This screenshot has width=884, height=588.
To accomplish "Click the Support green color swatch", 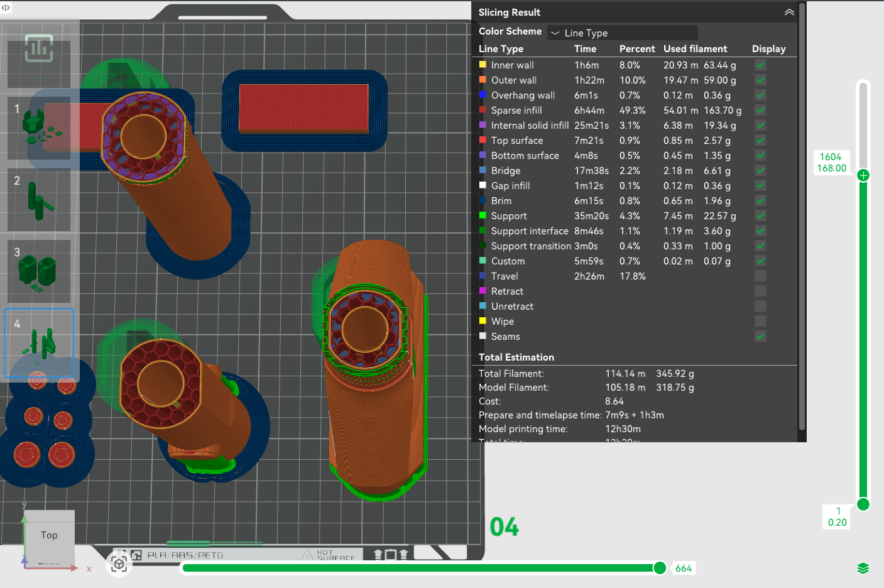I will tap(483, 215).
